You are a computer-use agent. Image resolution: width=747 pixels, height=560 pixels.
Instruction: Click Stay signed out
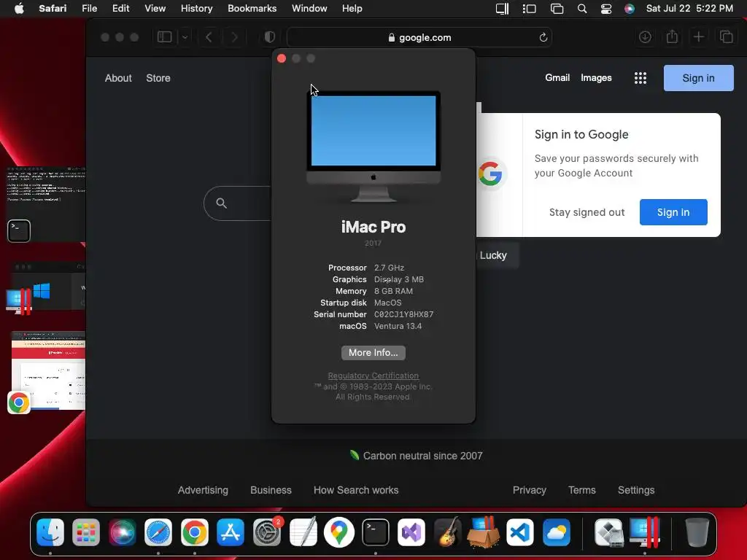(587, 212)
